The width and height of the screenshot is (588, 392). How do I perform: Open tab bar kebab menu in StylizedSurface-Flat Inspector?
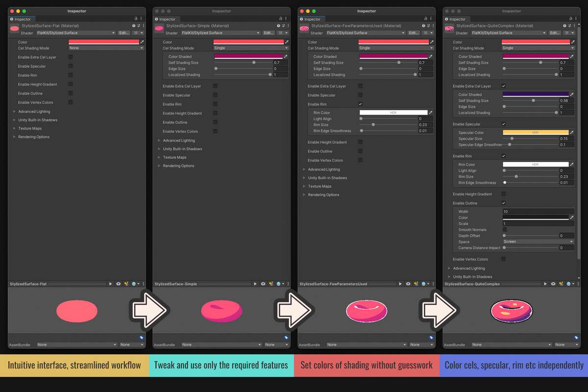point(141,19)
